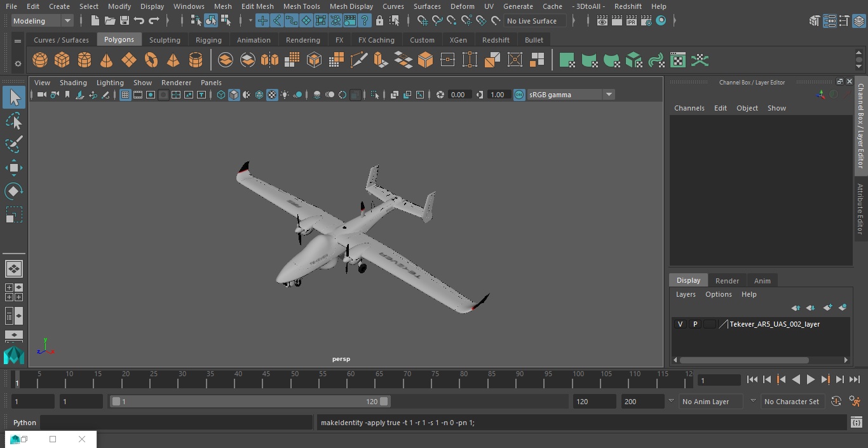Open the viewport Shading menu
The height and width of the screenshot is (448, 868).
pyautogui.click(x=73, y=83)
